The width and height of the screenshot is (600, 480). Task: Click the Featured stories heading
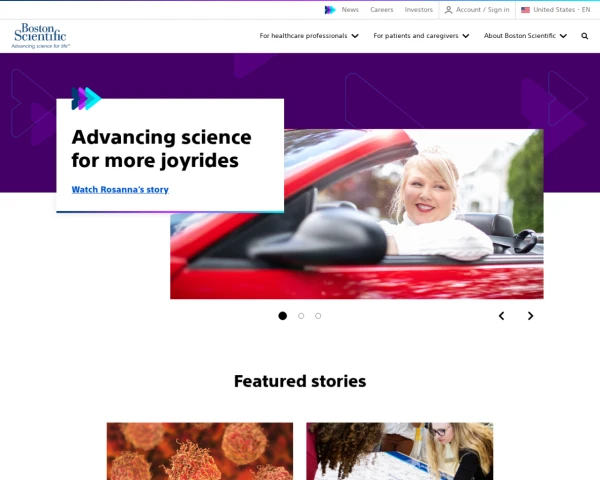coord(300,381)
